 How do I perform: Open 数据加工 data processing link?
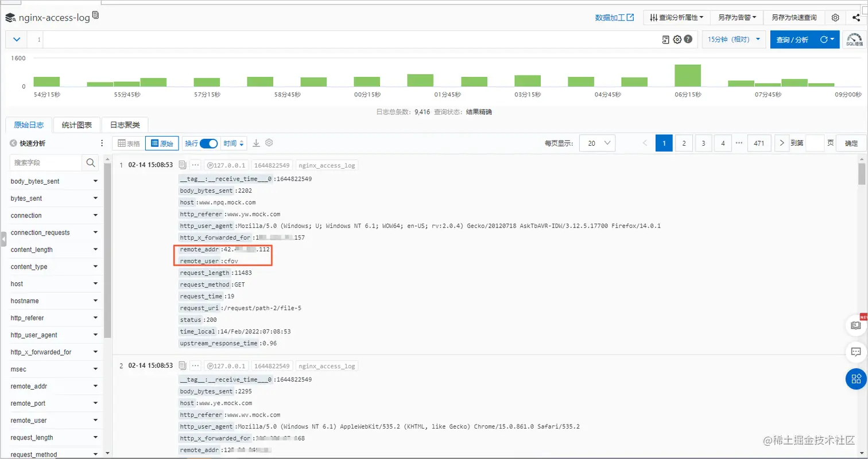point(614,18)
